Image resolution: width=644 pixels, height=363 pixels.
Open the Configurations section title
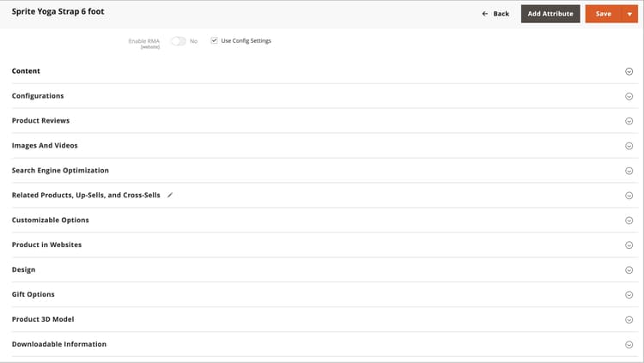(38, 95)
